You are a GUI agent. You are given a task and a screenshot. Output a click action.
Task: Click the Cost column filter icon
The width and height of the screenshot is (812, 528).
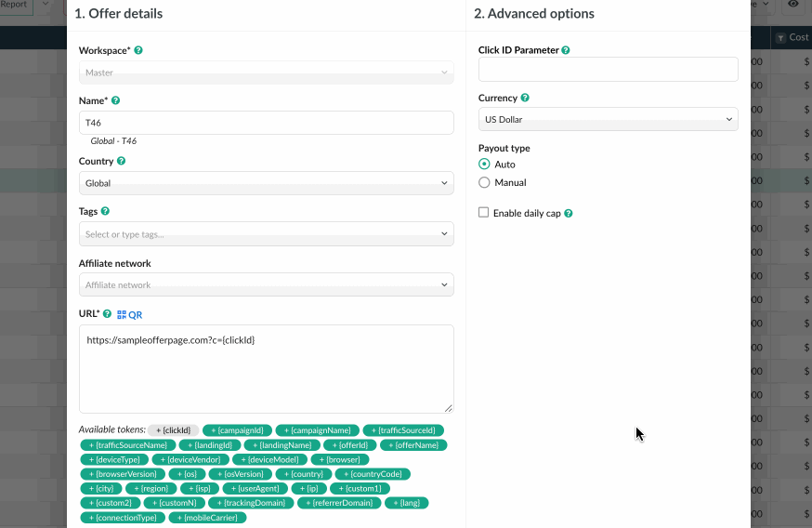tap(780, 38)
